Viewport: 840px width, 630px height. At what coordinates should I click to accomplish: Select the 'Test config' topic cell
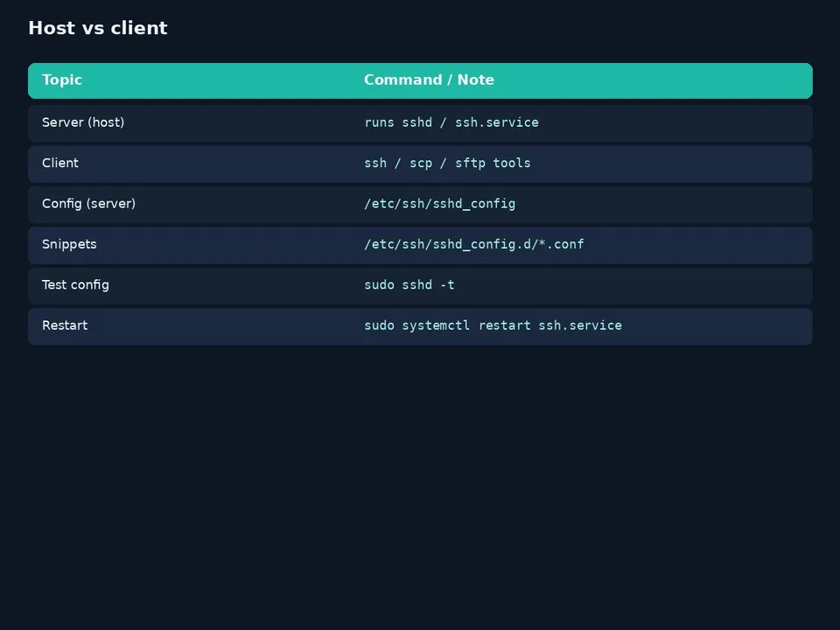75,285
